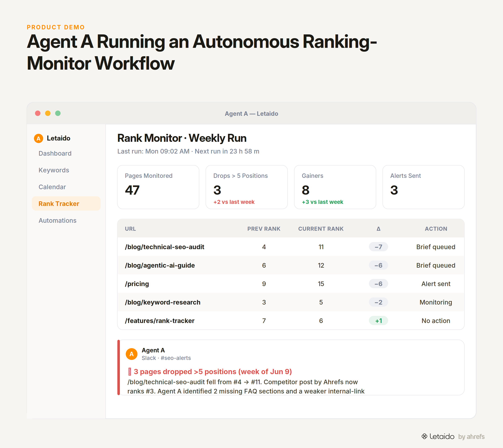Image resolution: width=503 pixels, height=448 pixels.
Task: Select the Pages Monitored stat card
Action: (158, 187)
